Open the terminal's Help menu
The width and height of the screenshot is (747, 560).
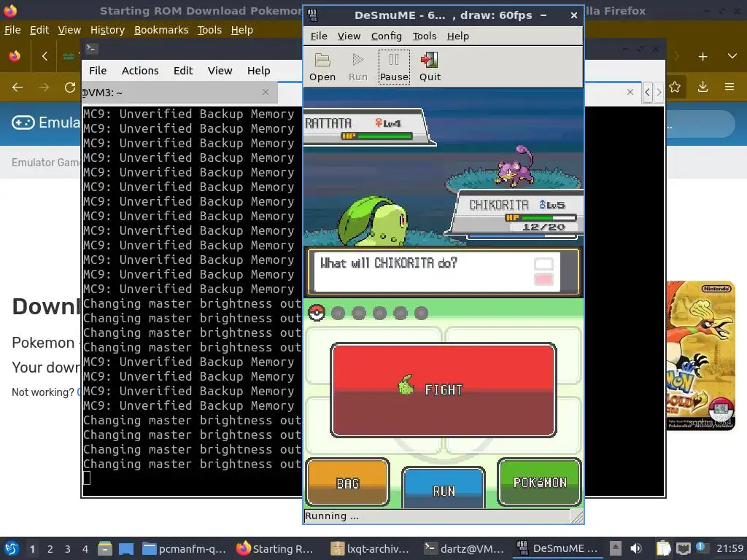pyautogui.click(x=259, y=71)
